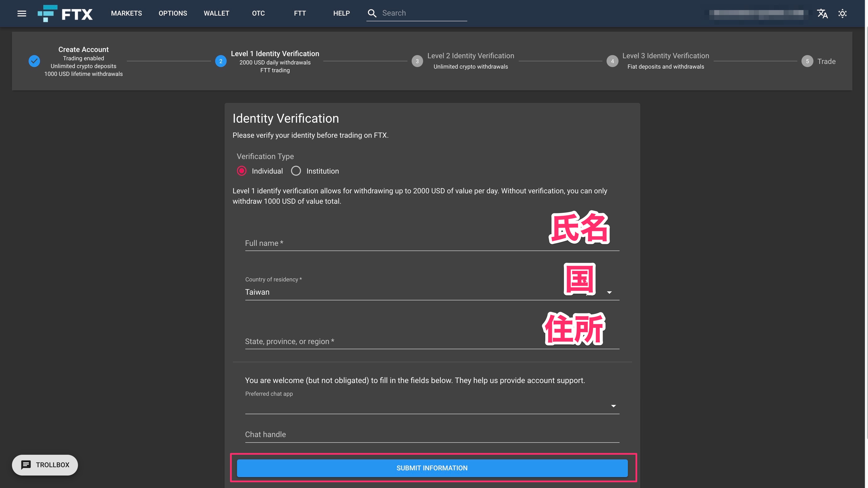
Task: Open the OTC menu item
Action: tap(258, 14)
